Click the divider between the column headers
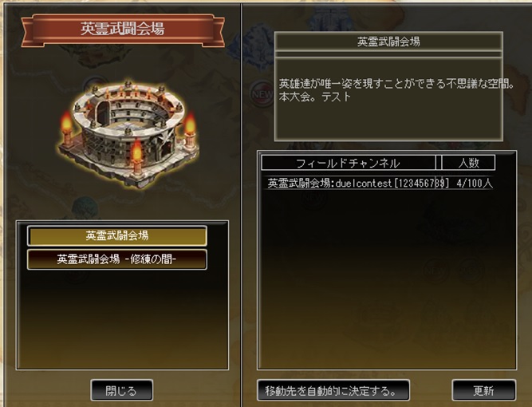Viewport: 532px width, 407px height. point(439,163)
